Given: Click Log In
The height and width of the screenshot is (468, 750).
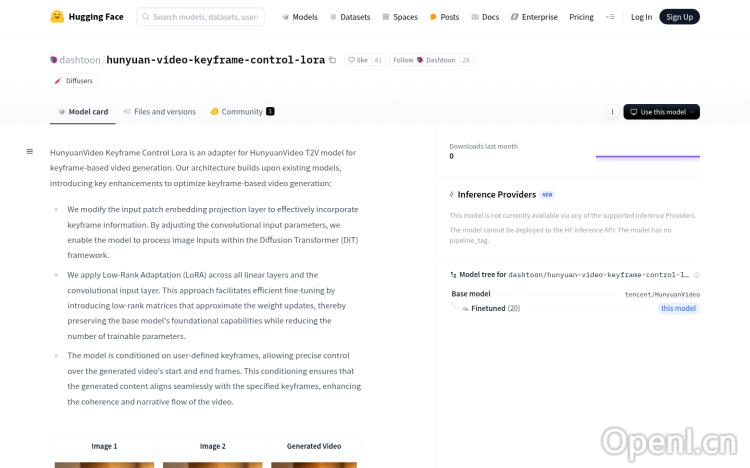Looking at the screenshot, I should point(641,17).
